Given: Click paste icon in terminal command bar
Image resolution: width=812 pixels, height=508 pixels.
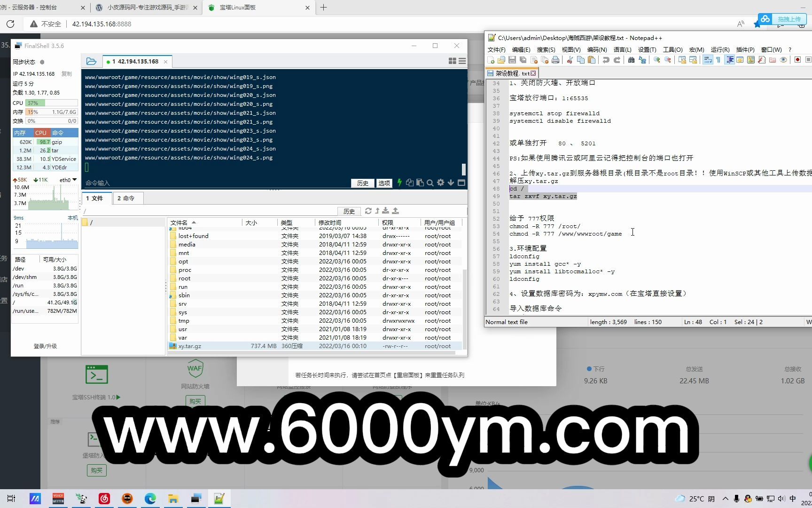Looking at the screenshot, I should [420, 183].
